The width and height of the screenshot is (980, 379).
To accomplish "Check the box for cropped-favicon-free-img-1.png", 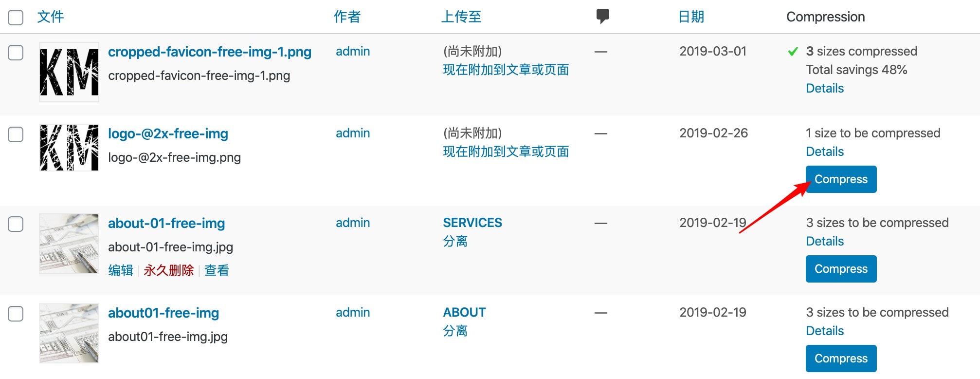I will tap(16, 53).
